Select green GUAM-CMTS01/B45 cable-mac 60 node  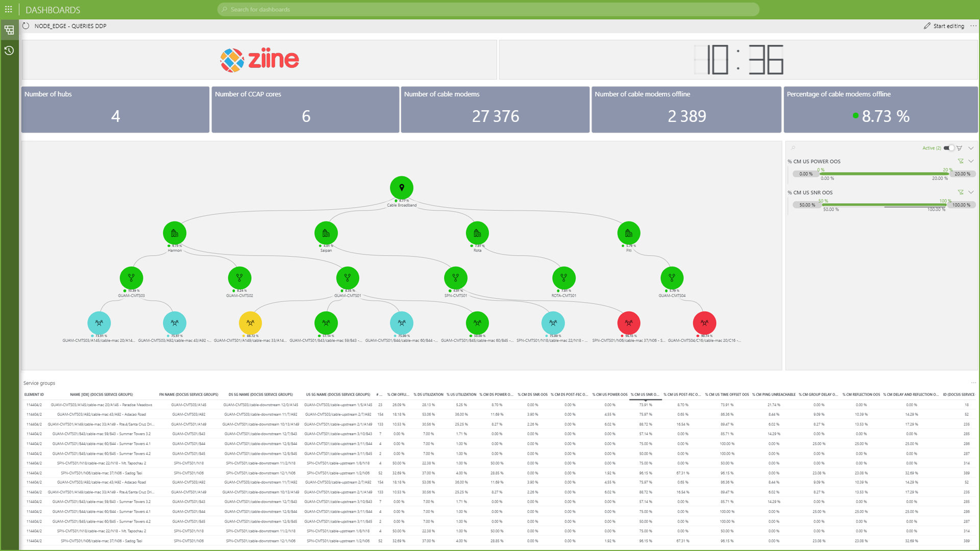[x=477, y=323]
